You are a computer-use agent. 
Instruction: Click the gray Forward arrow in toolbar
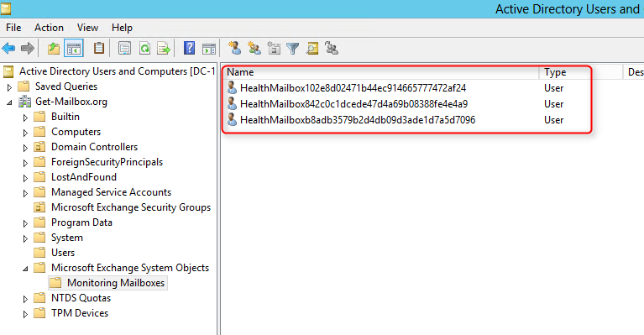(x=28, y=49)
